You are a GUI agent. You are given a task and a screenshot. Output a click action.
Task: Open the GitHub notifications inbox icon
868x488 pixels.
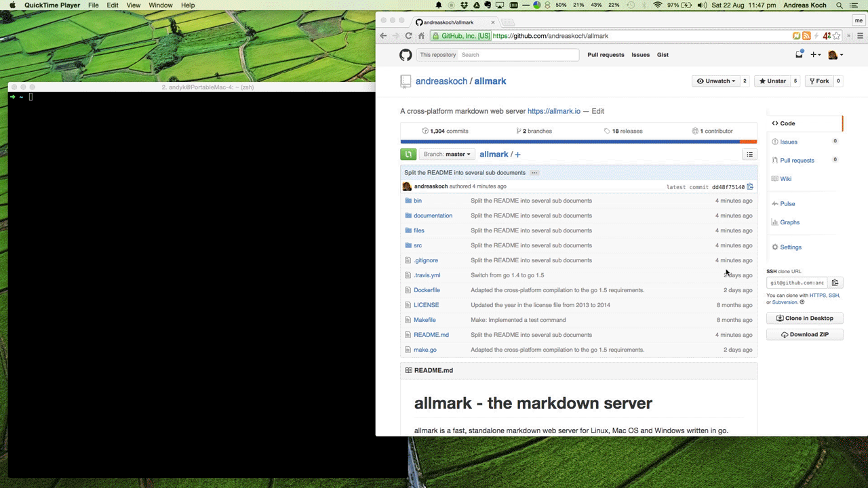tap(800, 54)
